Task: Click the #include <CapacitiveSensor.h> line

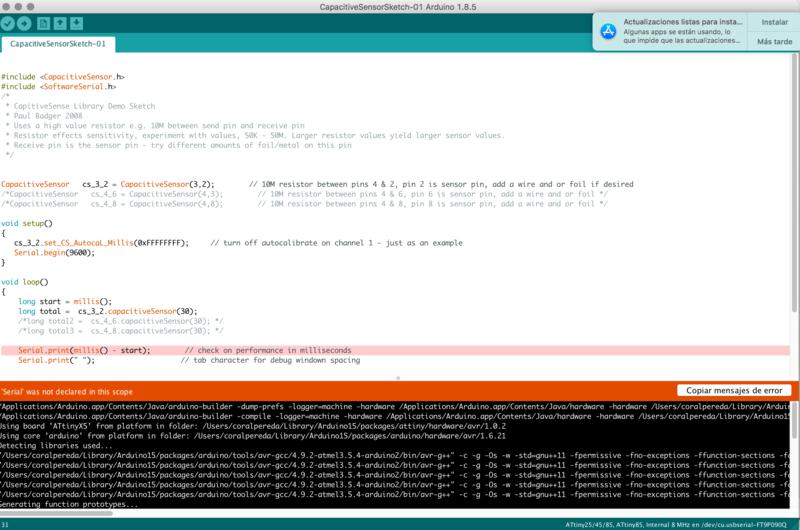Action: tap(63, 77)
